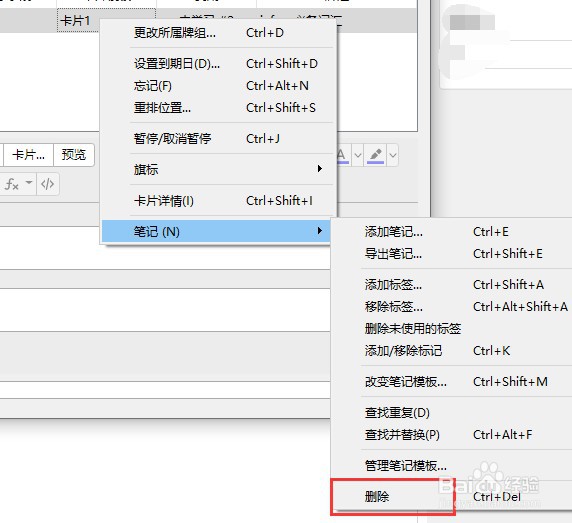Select 导出笔记... submenu item

(x=452, y=254)
